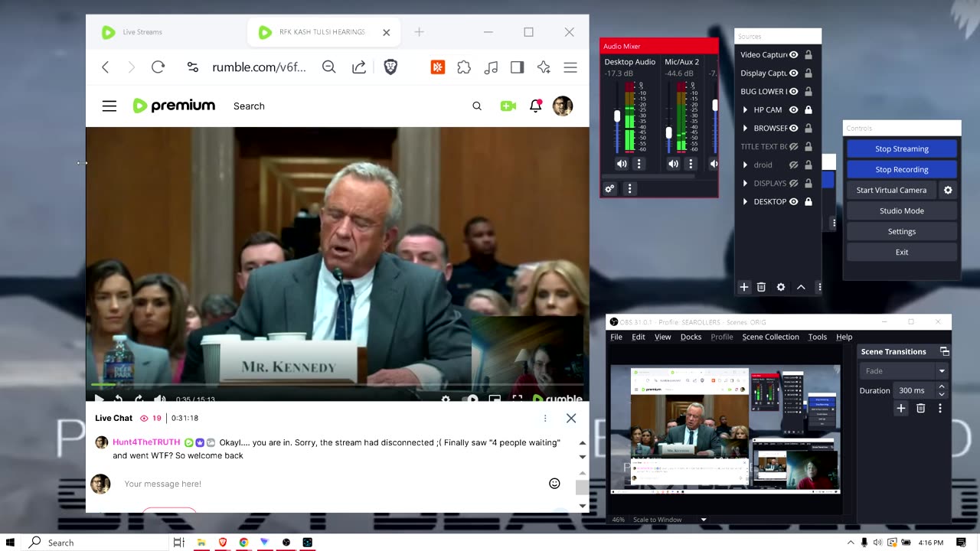
Task: Open the user profile avatar on Rumble
Action: 563,106
